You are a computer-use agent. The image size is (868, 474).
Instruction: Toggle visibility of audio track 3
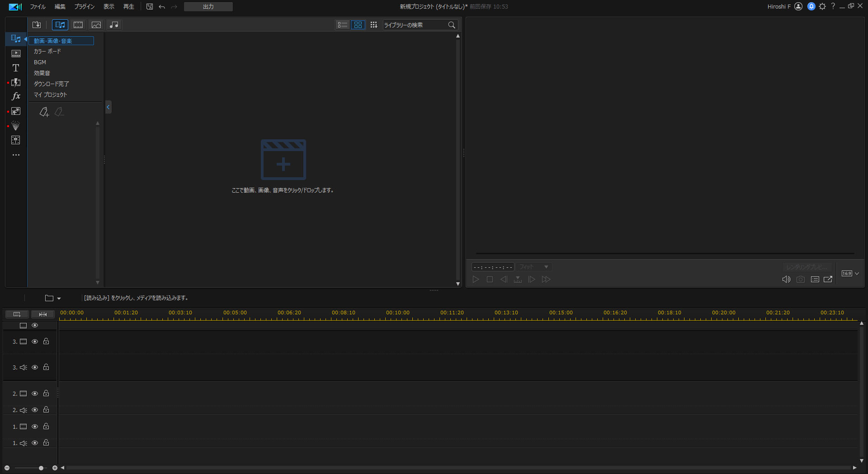point(35,368)
